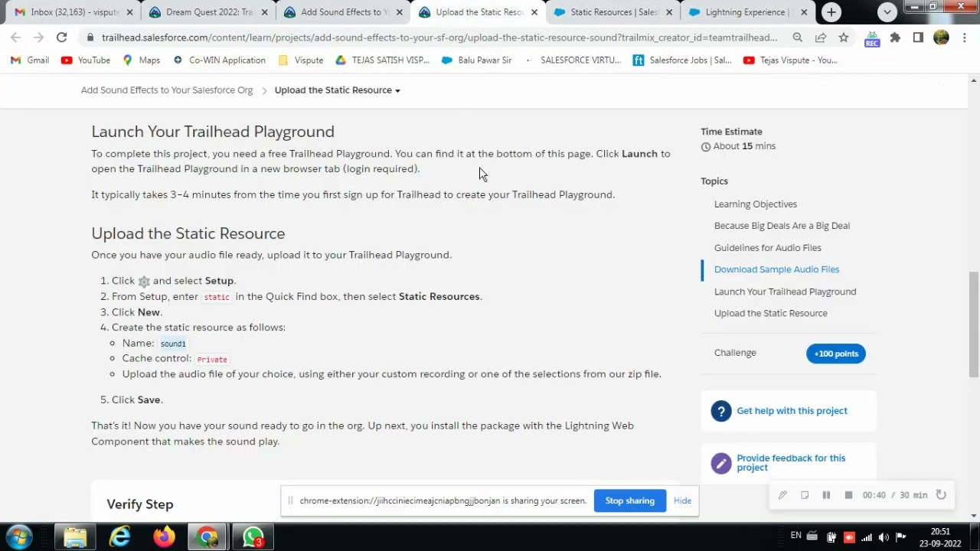Launch Firefox from the taskbar
The image size is (980, 551).
pos(164,536)
